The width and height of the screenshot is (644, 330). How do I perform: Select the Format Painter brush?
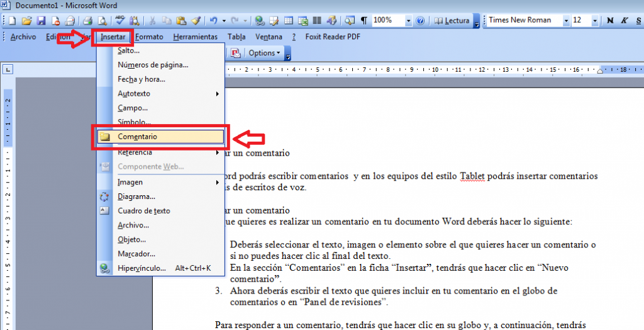coord(196,20)
